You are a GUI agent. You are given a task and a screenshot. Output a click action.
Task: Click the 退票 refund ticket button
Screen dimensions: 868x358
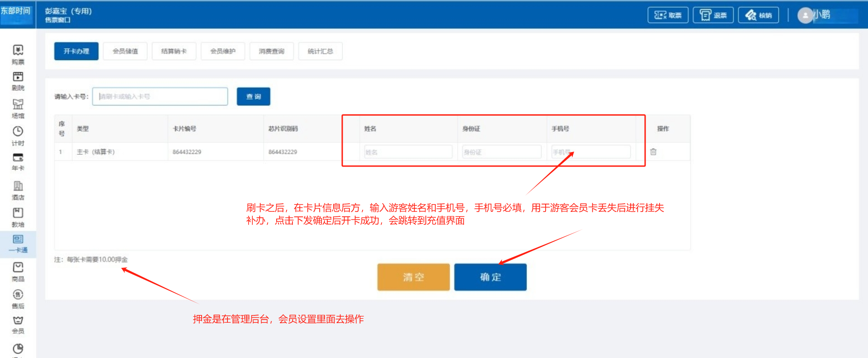[x=713, y=15]
